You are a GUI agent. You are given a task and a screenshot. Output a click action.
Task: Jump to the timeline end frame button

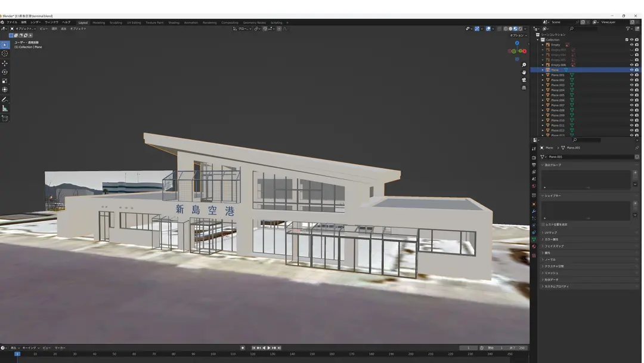coord(279,348)
